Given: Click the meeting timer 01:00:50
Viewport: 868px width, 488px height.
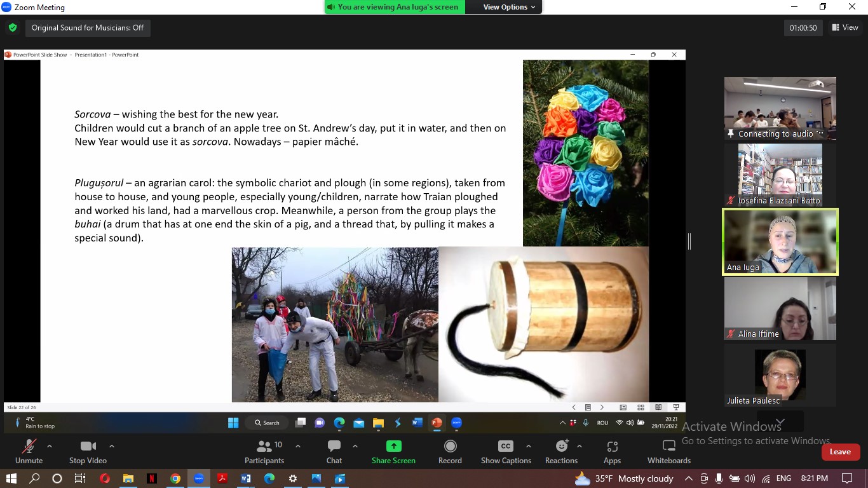Looking at the screenshot, I should pyautogui.click(x=803, y=28).
